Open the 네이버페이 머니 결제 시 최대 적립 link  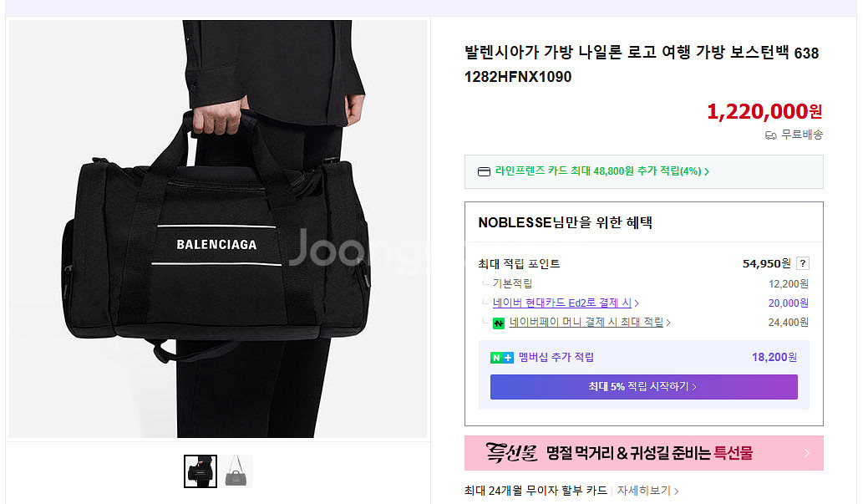point(590,322)
